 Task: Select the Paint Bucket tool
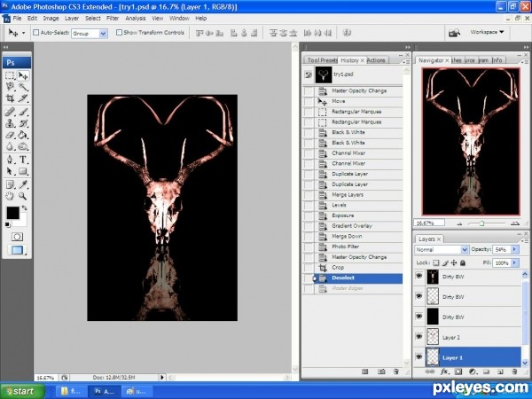point(23,135)
